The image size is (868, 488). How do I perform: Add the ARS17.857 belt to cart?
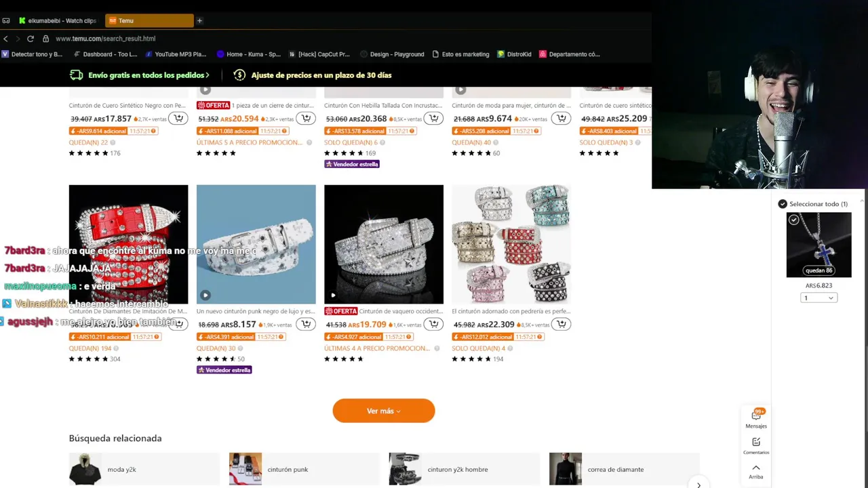178,119
